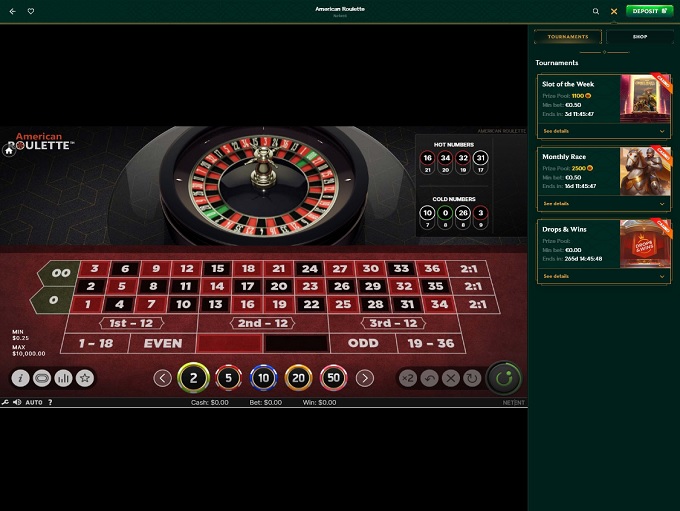Image resolution: width=680 pixels, height=511 pixels.
Task: Mute the game sound speaker icon
Action: (17, 402)
